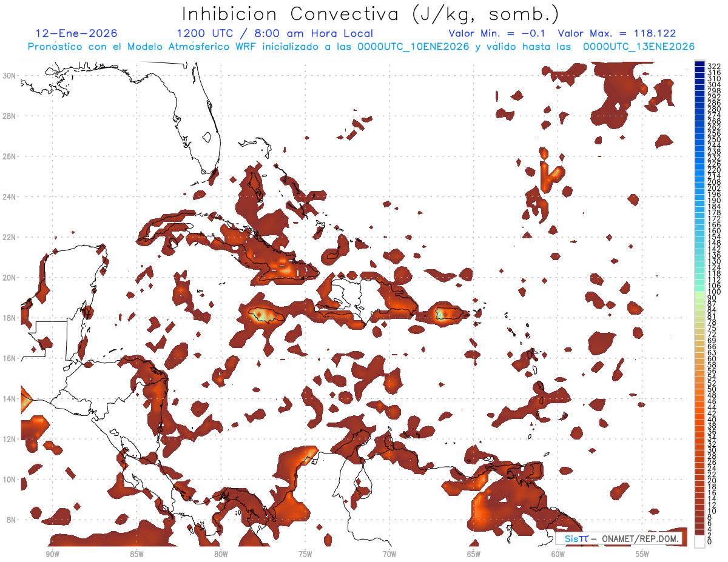Click the 55W longitude label
728x562 pixels.
click(x=642, y=555)
